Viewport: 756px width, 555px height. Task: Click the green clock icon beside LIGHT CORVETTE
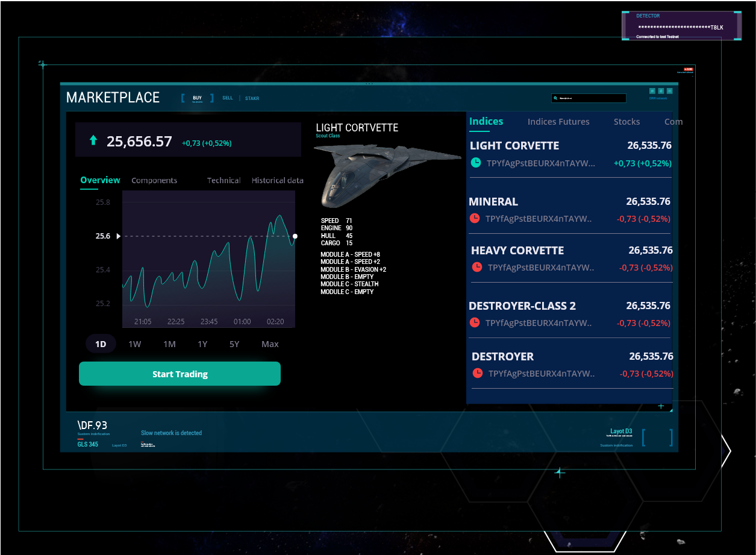(476, 163)
